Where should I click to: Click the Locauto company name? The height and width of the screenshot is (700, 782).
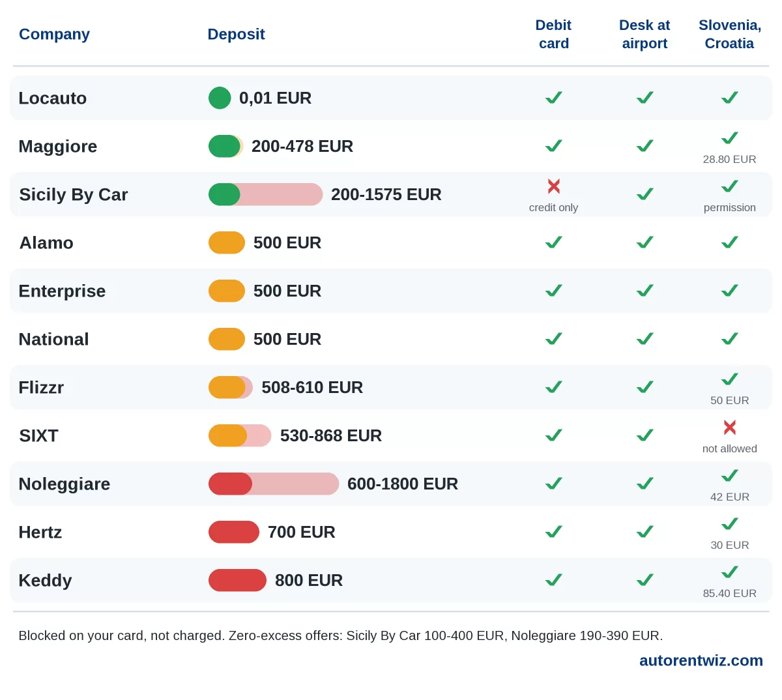[53, 98]
